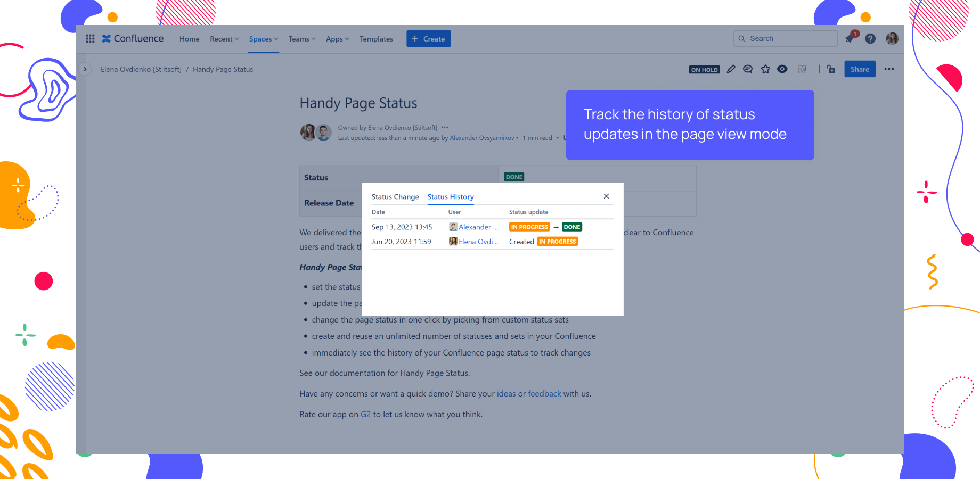The width and height of the screenshot is (980, 479).
Task: Click the User column header
Action: click(454, 212)
